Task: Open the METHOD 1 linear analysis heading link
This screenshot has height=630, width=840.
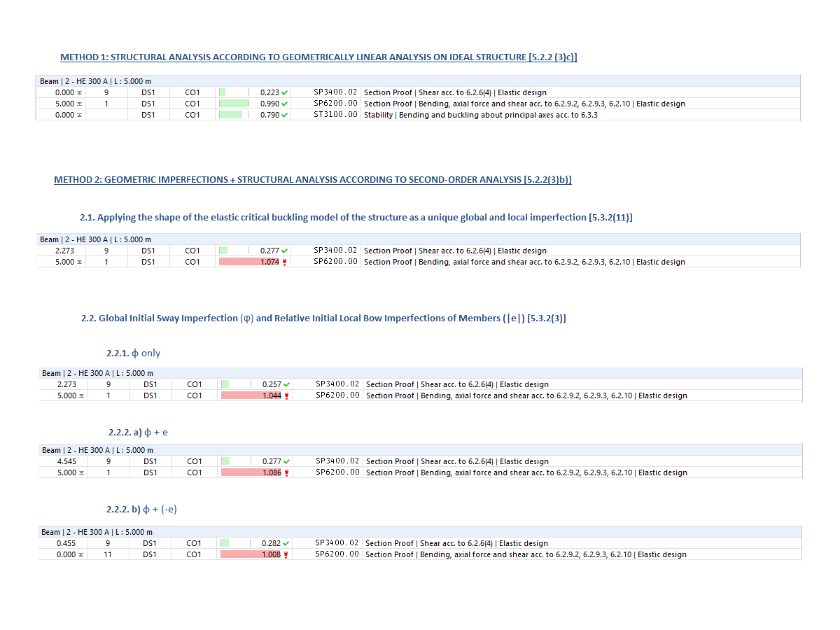Action: pyautogui.click(x=318, y=57)
